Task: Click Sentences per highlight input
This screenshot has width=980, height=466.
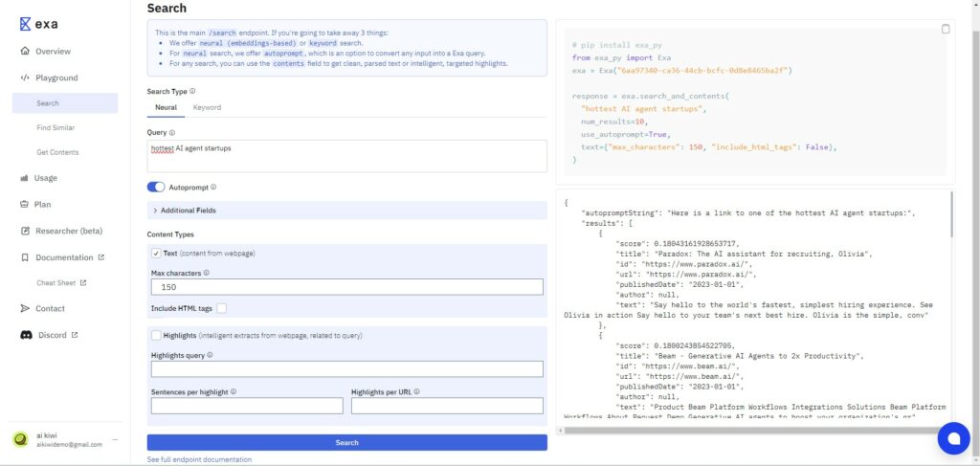Action: 247,406
